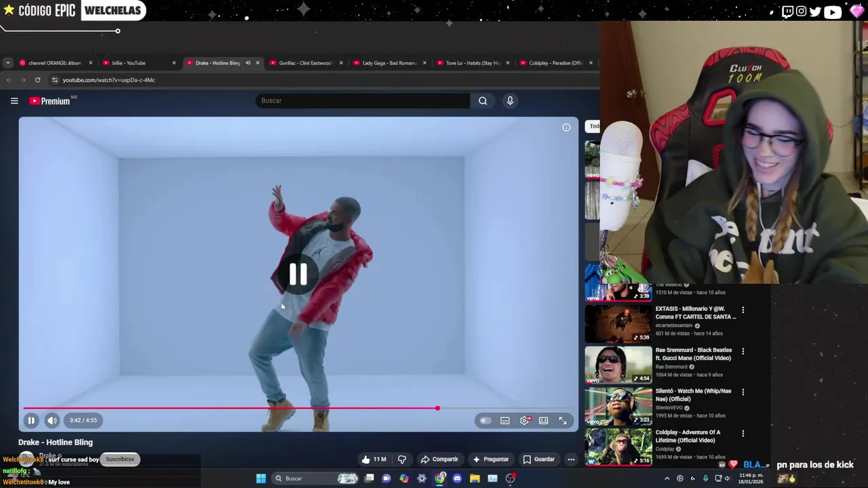Open the YouTube hamburger menu
The height and width of the screenshot is (488, 868).
[x=14, y=101]
